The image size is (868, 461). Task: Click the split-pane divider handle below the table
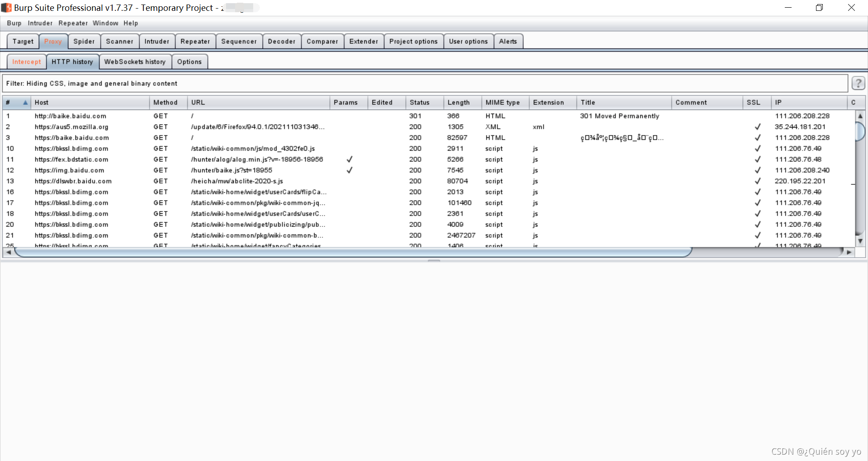click(434, 260)
